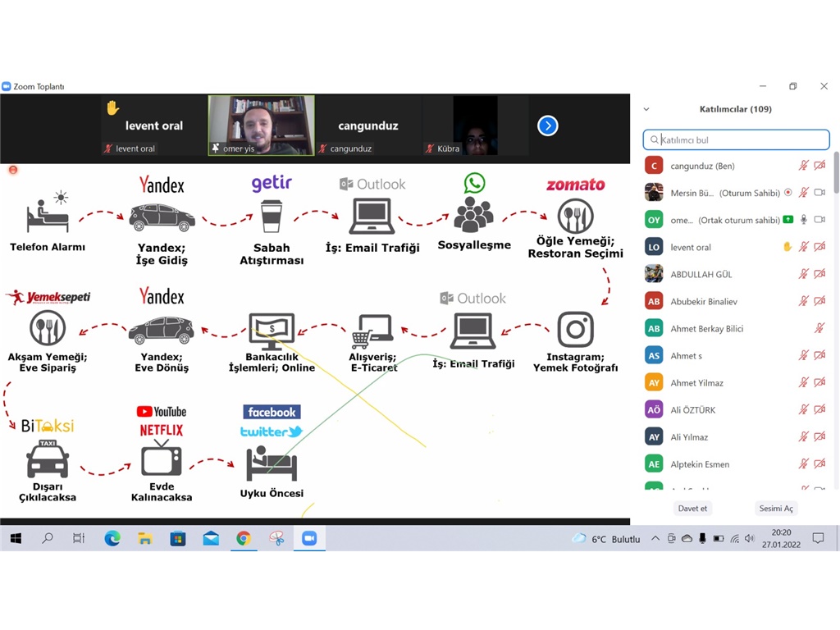Viewport: 840px width, 630px height.
Task: Click the Davet et button
Action: pos(692,509)
